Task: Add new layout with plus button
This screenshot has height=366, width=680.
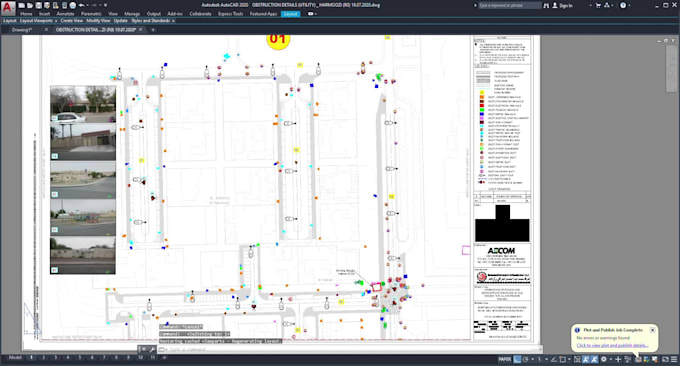Action: tap(164, 358)
